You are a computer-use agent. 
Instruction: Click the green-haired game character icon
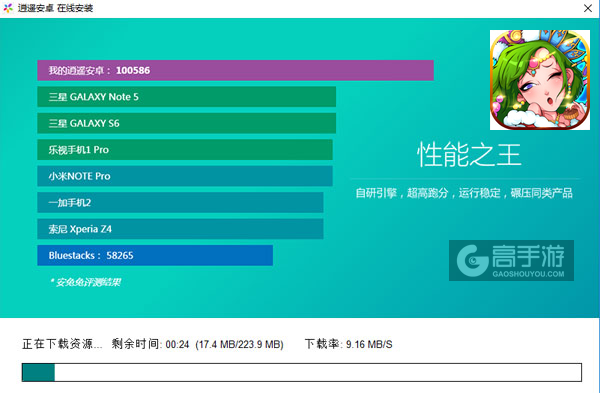point(540,80)
